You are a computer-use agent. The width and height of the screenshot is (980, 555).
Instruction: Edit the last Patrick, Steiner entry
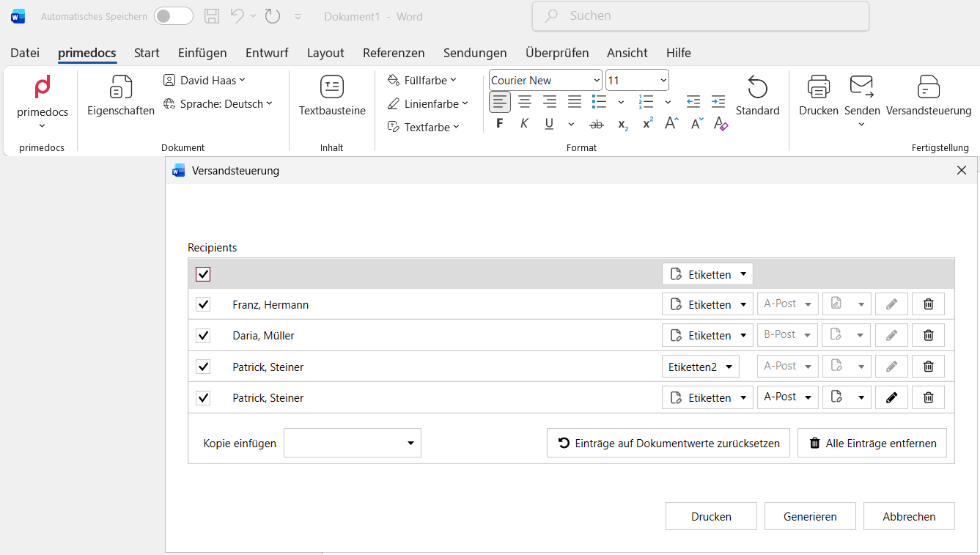coord(891,397)
